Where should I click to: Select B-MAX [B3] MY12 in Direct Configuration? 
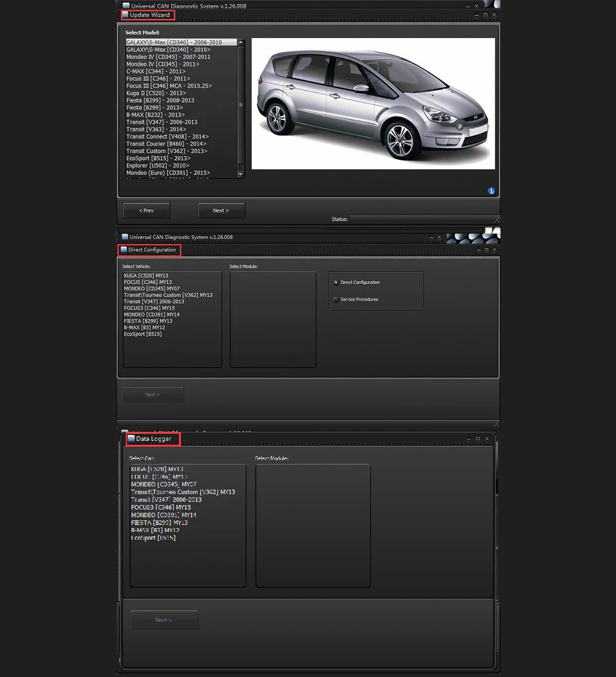tap(144, 327)
